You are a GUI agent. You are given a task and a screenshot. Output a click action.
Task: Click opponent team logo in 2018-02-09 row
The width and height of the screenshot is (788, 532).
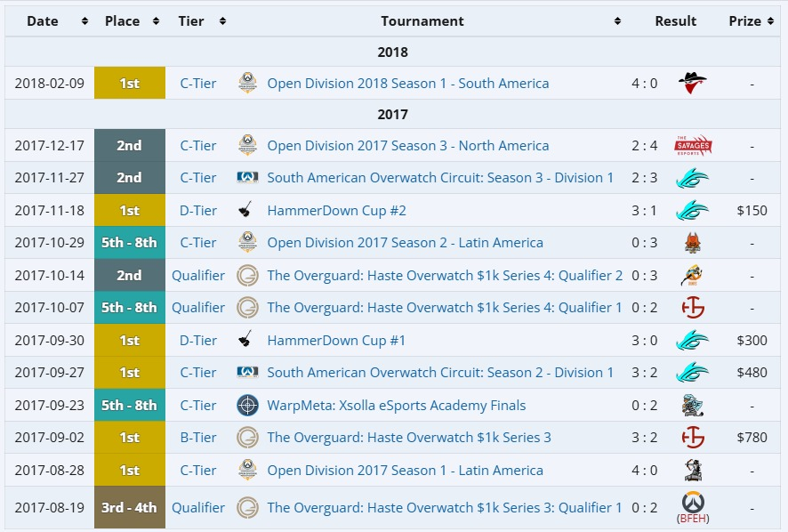[693, 83]
